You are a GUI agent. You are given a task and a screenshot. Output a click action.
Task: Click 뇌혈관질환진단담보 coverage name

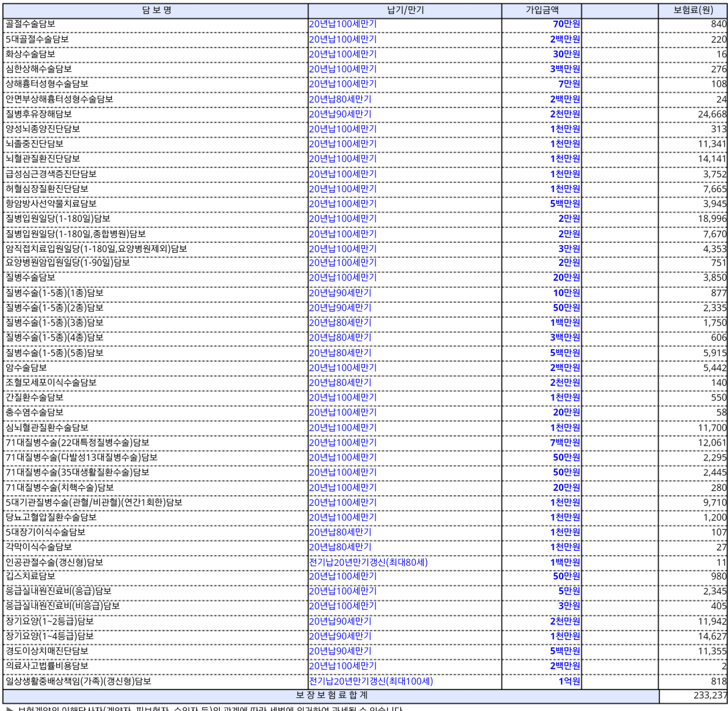[x=43, y=159]
